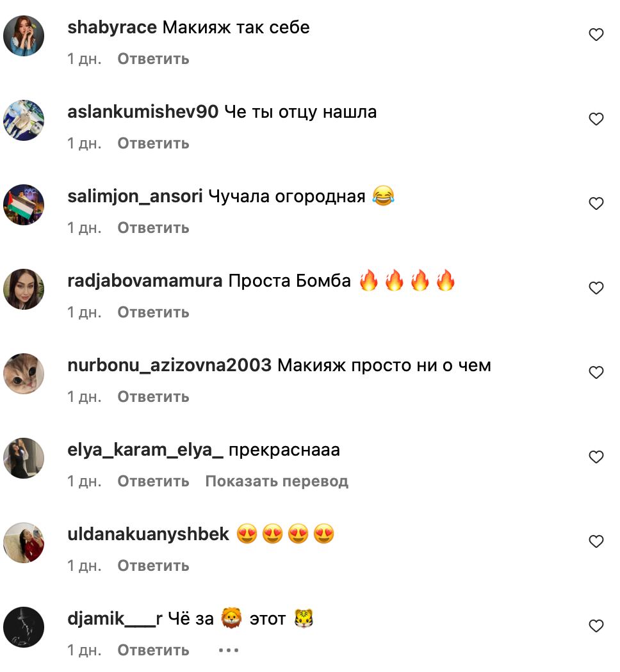
Task: Like elya_karam_elya_ comment heart
Action: (x=596, y=456)
